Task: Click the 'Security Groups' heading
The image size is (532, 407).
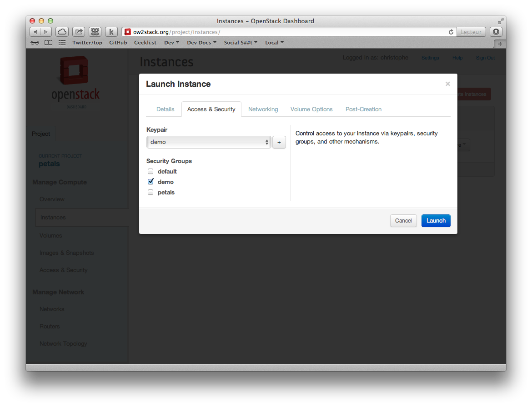Action: pos(169,161)
